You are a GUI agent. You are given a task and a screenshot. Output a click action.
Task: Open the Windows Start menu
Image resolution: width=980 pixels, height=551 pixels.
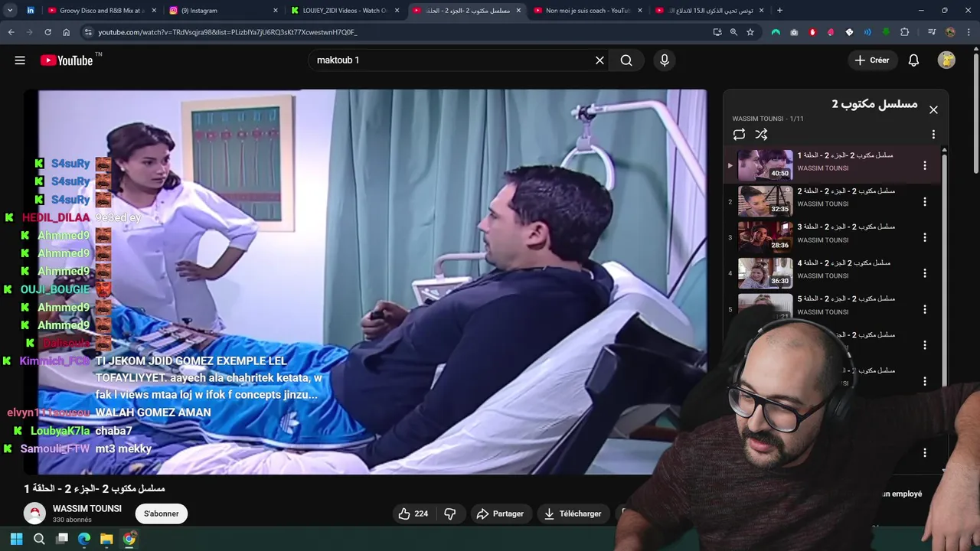[16, 539]
